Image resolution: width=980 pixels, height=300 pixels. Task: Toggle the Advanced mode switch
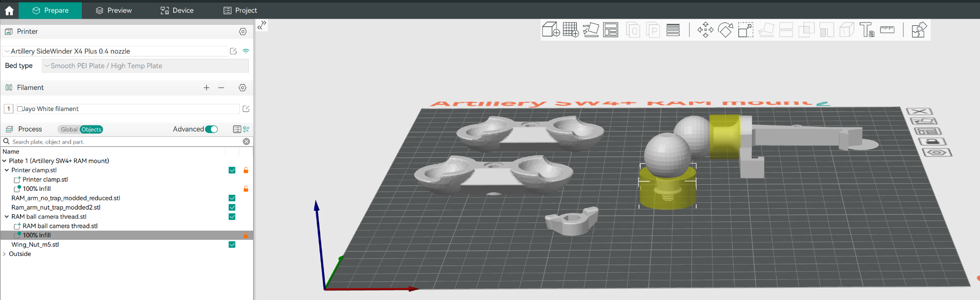coord(212,129)
